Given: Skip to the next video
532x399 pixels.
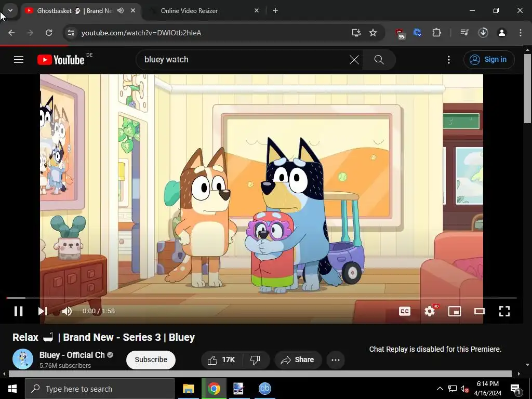Looking at the screenshot, I should click(x=43, y=311).
